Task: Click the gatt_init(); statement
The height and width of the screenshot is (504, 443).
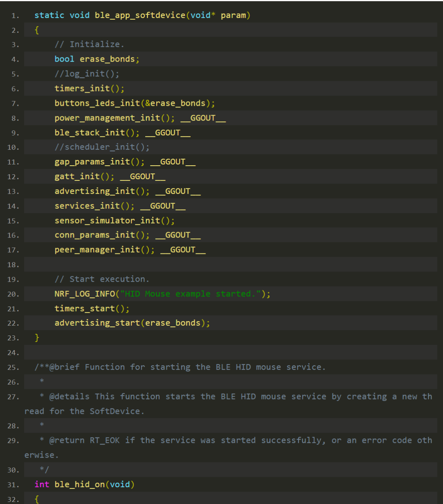Action: pyautogui.click(x=84, y=176)
